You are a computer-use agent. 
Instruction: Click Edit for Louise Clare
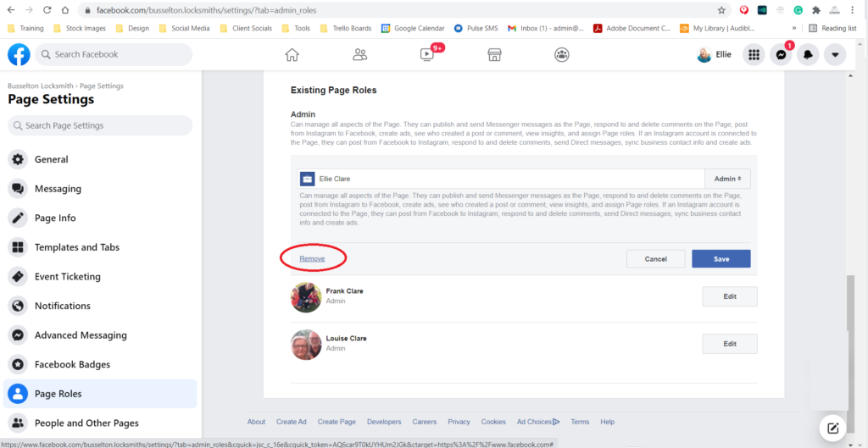coord(730,344)
